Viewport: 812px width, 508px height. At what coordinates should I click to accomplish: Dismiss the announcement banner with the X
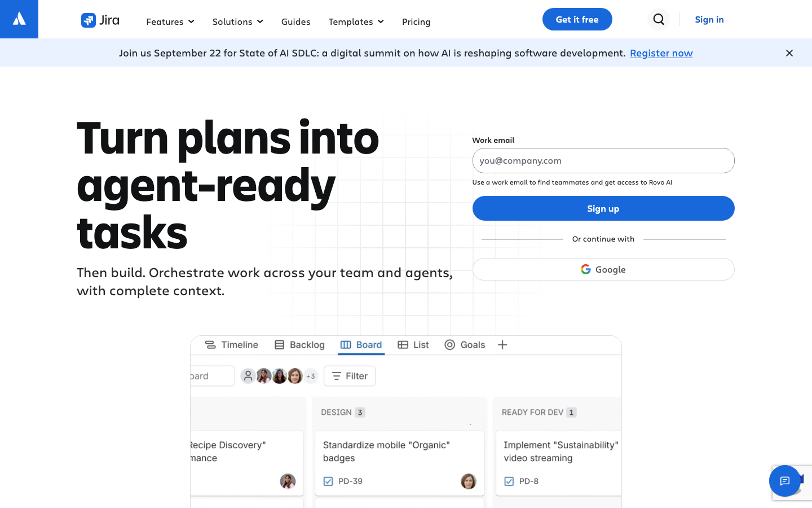click(x=789, y=53)
